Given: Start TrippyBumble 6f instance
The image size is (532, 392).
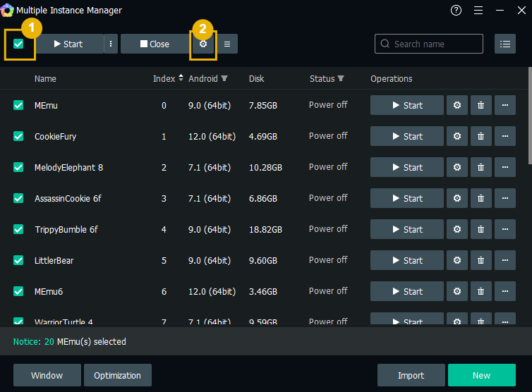Looking at the screenshot, I should (x=407, y=229).
